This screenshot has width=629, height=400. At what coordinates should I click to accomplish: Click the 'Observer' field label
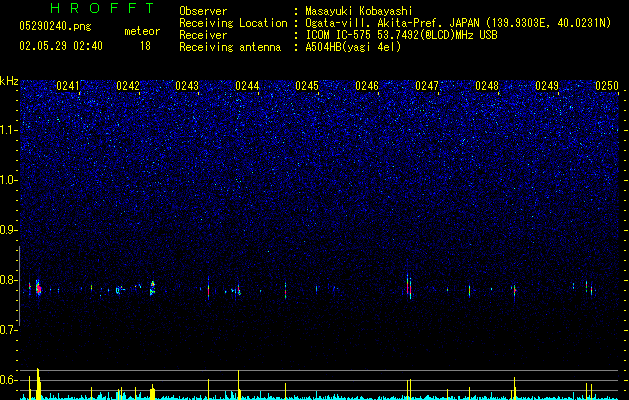203,11
